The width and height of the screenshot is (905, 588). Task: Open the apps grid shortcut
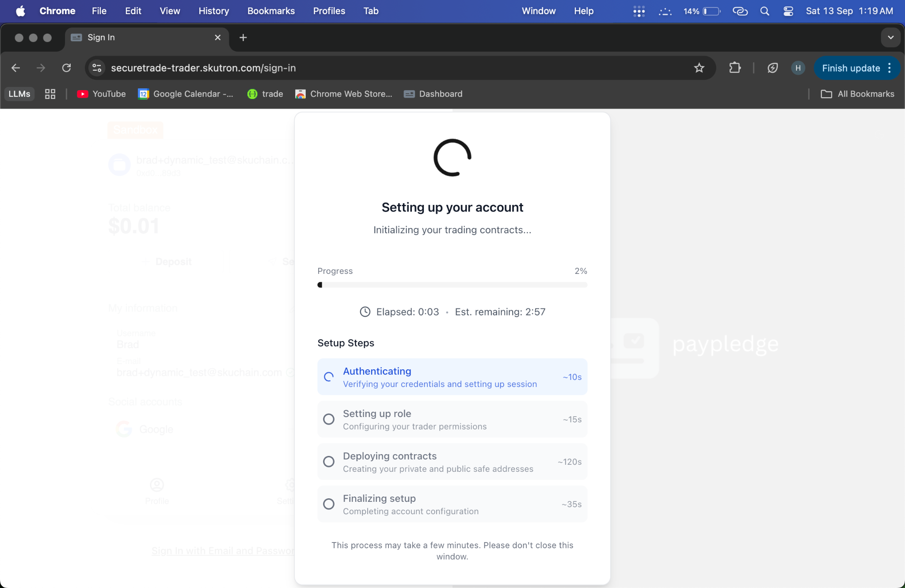(x=50, y=94)
